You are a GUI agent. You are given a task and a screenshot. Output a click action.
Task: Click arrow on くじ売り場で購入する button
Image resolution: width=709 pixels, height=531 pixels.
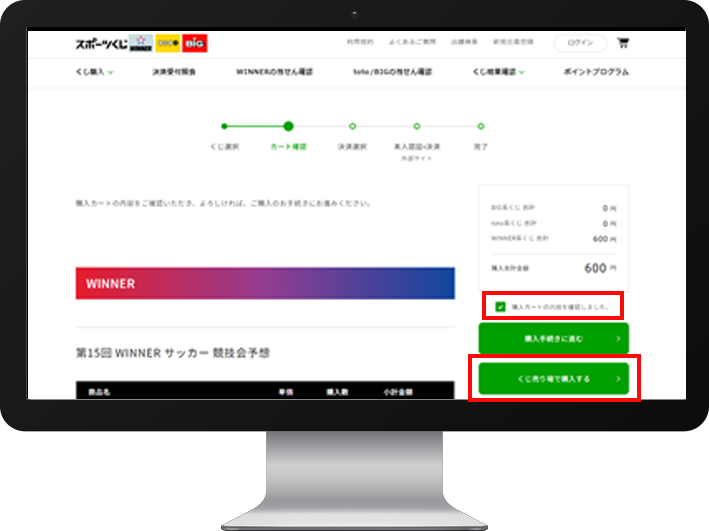tap(618, 379)
